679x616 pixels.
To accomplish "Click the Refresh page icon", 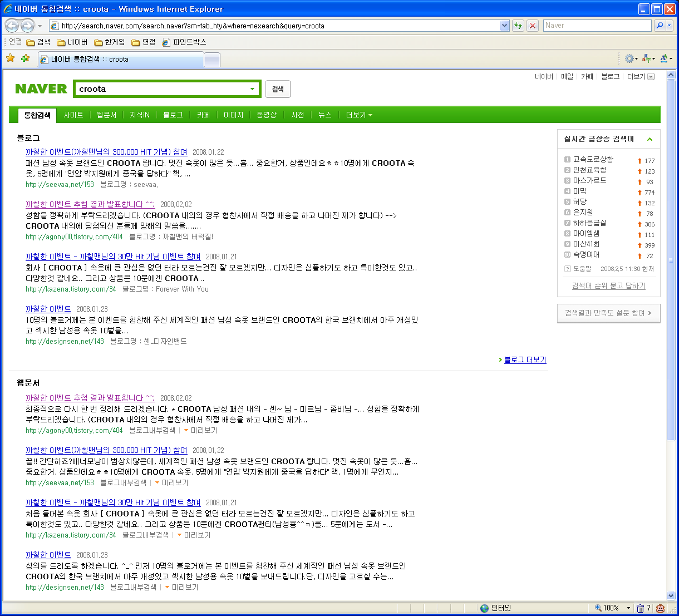I will [x=518, y=26].
